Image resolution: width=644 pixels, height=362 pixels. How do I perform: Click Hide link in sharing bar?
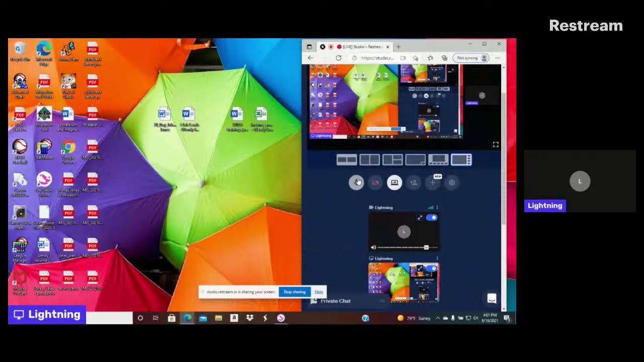click(x=318, y=292)
